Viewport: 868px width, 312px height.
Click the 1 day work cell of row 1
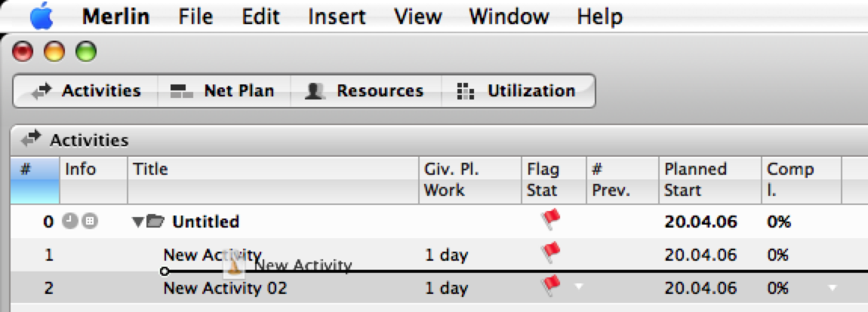click(445, 255)
